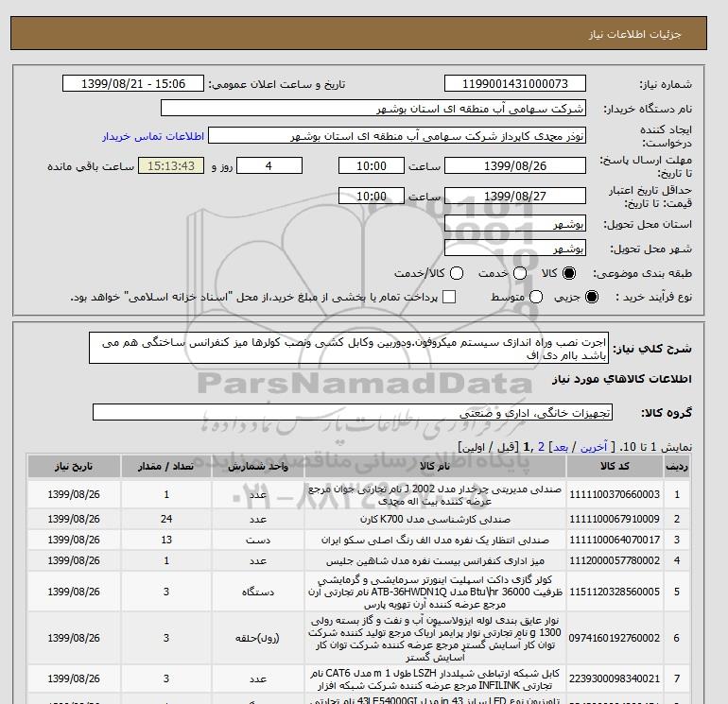Click the تعداد / مقدار column header
The width and height of the screenshot is (728, 704).
pyautogui.click(x=166, y=467)
